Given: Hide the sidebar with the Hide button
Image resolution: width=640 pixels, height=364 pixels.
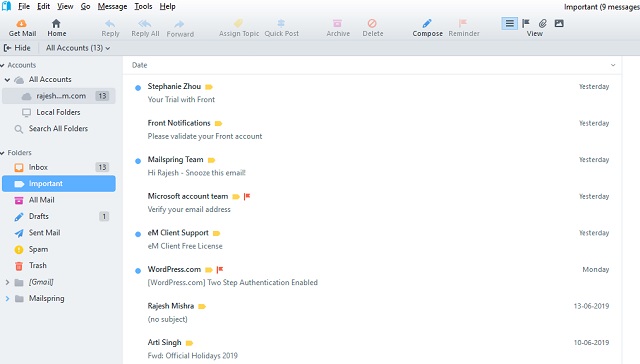Looking at the screenshot, I should (17, 48).
